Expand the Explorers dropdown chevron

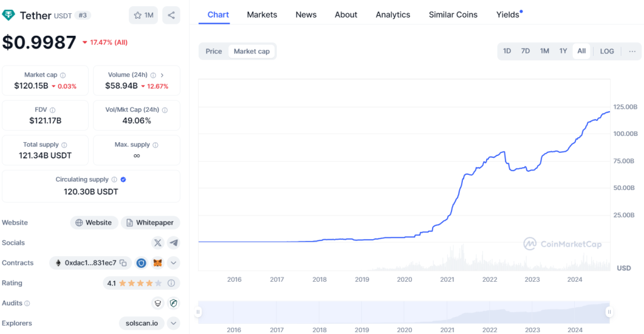(174, 323)
